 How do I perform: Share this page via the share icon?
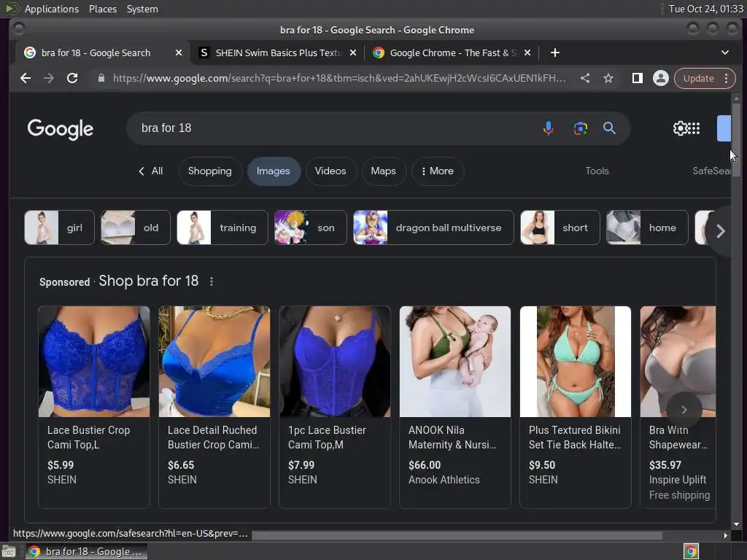tap(585, 78)
